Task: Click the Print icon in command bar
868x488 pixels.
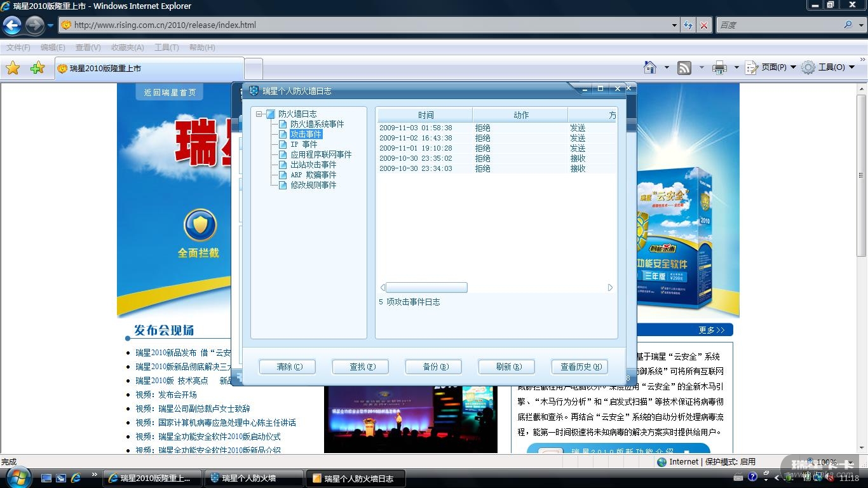Action: click(x=719, y=67)
